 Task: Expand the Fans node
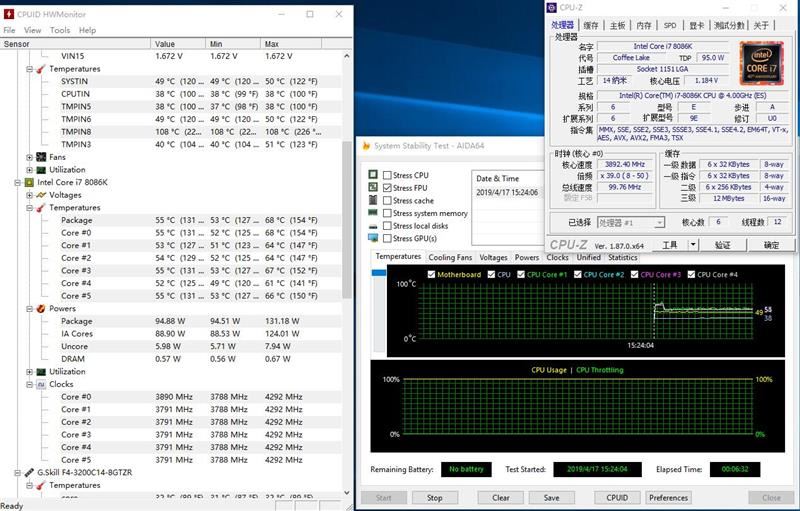(29, 157)
